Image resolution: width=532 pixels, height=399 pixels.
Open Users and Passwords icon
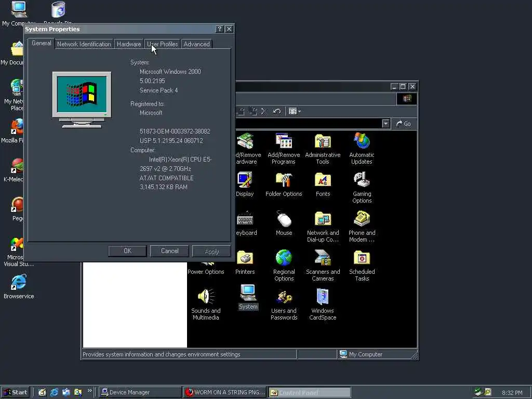pyautogui.click(x=284, y=304)
